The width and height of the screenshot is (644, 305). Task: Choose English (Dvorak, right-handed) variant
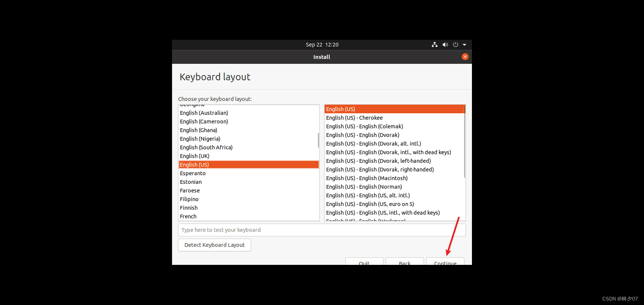394,170
